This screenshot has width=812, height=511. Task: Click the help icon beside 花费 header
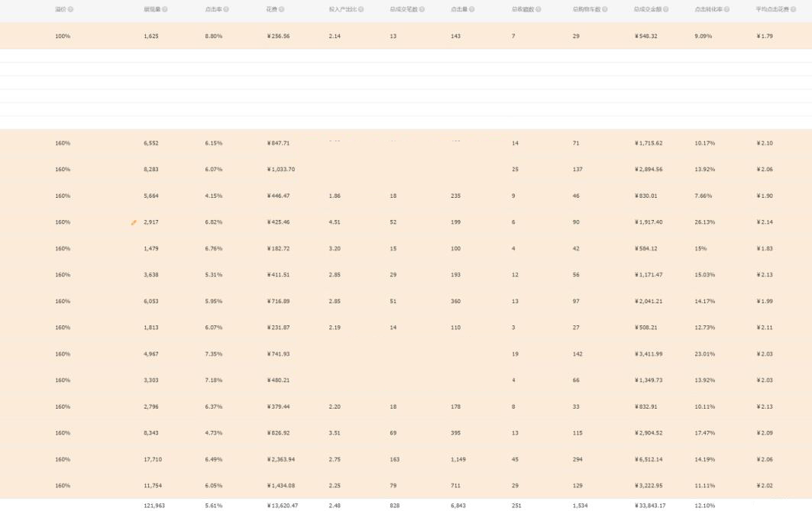(282, 9)
